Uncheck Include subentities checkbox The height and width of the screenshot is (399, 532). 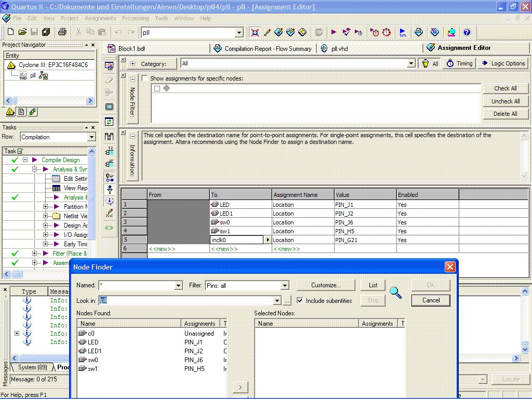click(x=300, y=301)
